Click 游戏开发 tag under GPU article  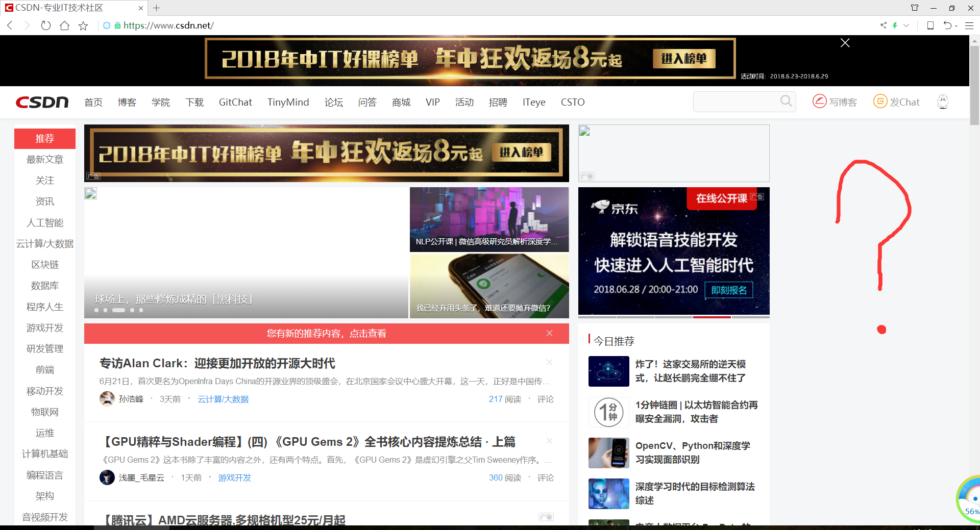pyautogui.click(x=235, y=478)
